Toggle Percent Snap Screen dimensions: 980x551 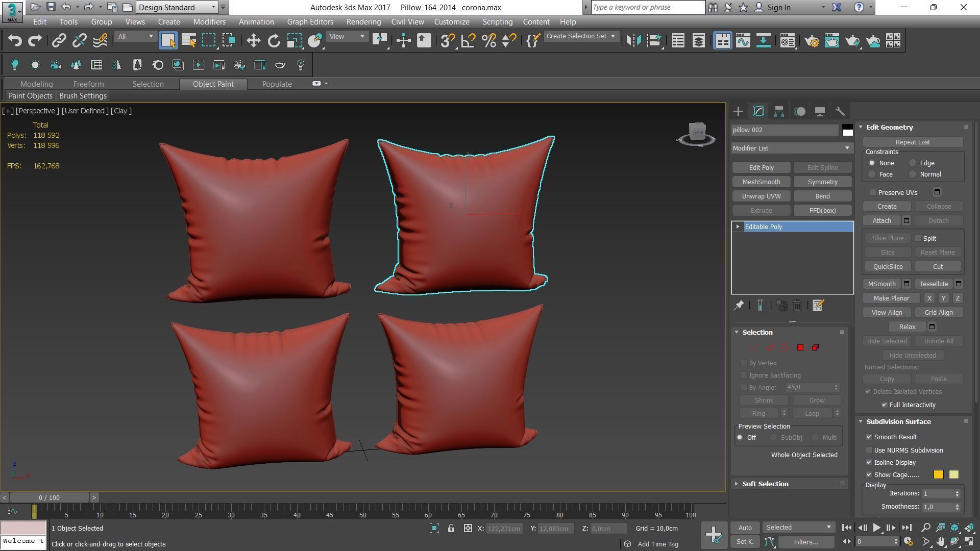tap(488, 41)
